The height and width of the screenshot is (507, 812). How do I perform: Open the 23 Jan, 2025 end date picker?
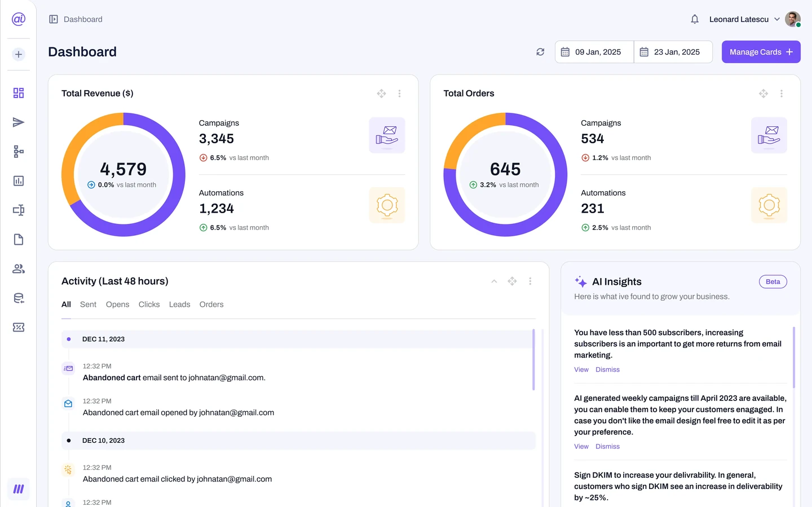click(x=673, y=52)
